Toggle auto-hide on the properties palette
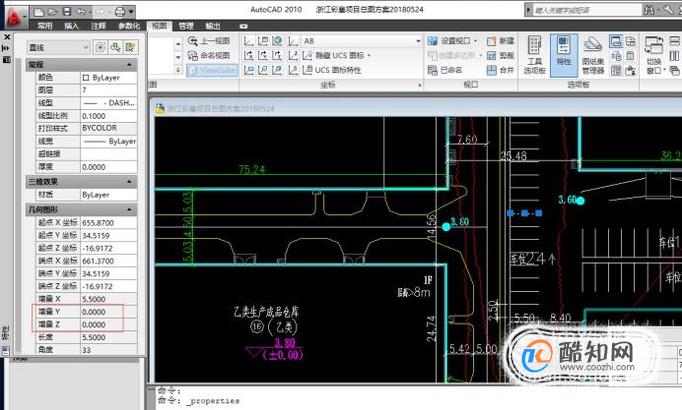The width and height of the screenshot is (682, 410). coord(7,48)
